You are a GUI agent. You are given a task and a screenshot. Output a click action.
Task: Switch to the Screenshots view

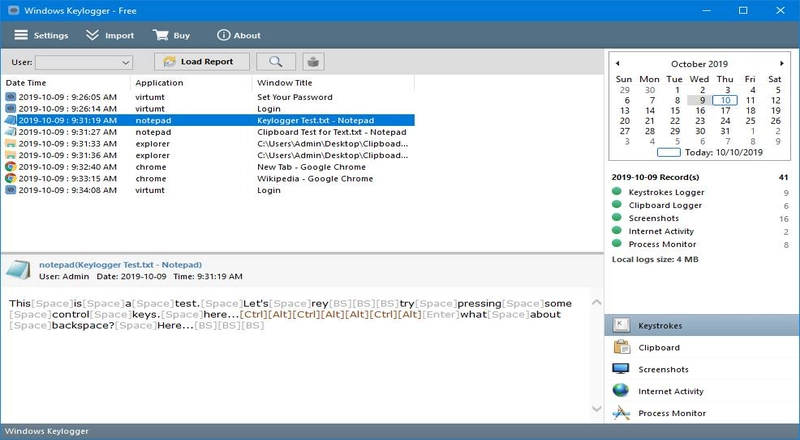coord(702,369)
